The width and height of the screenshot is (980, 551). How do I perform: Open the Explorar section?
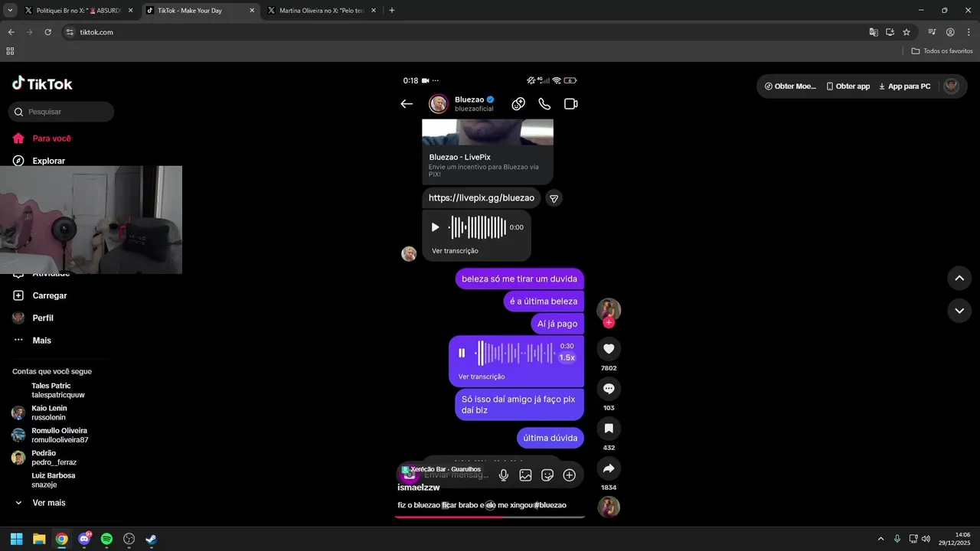(x=49, y=161)
